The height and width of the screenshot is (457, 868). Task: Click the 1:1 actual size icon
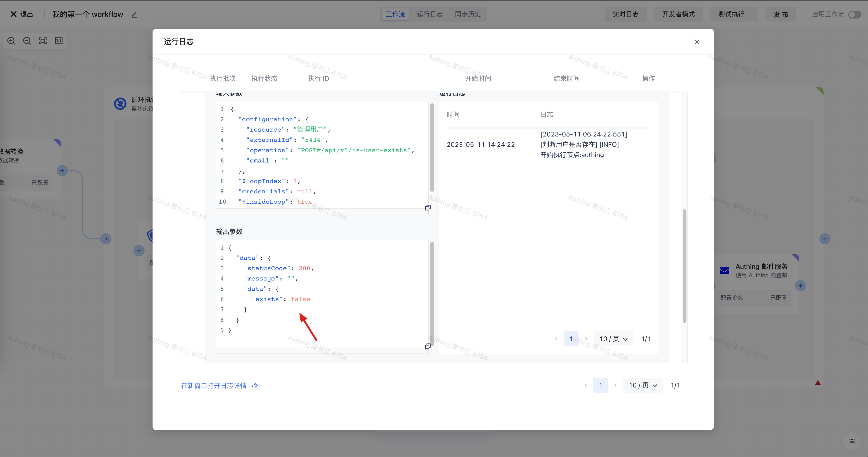click(59, 41)
